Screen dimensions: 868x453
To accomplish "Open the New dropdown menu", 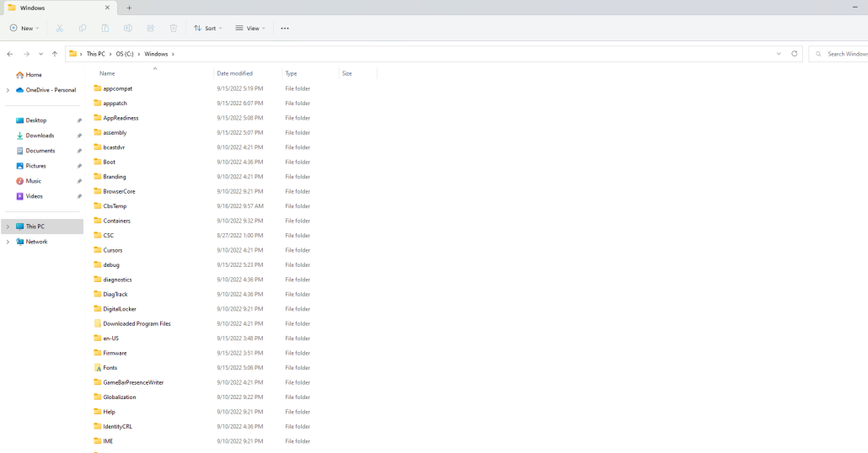I will coord(25,29).
